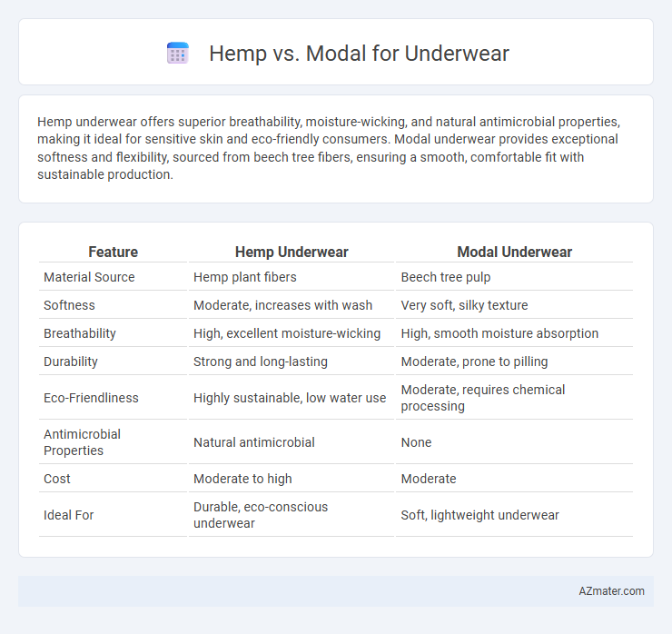
Task: Select the 'Strong and long-lasting' cell
Action: pos(260,362)
